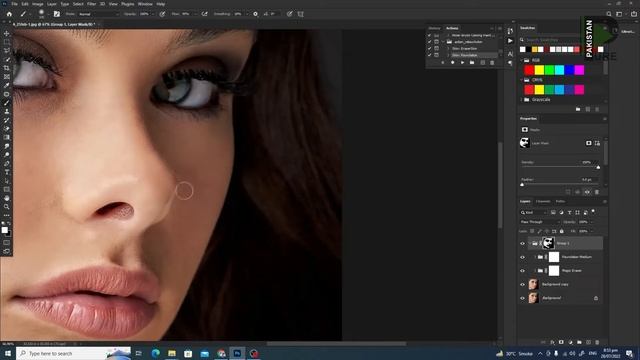This screenshot has width=640, height=360.
Task: Click the lock all icon in Layers panel
Action: point(562,231)
